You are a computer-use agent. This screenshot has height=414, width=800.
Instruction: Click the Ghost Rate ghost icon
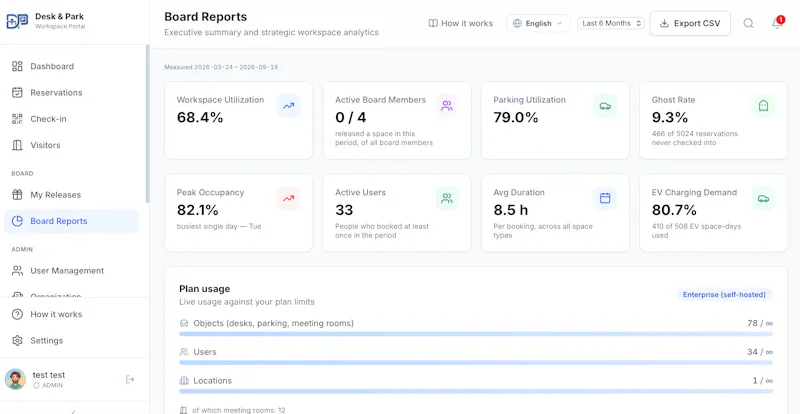pyautogui.click(x=763, y=106)
